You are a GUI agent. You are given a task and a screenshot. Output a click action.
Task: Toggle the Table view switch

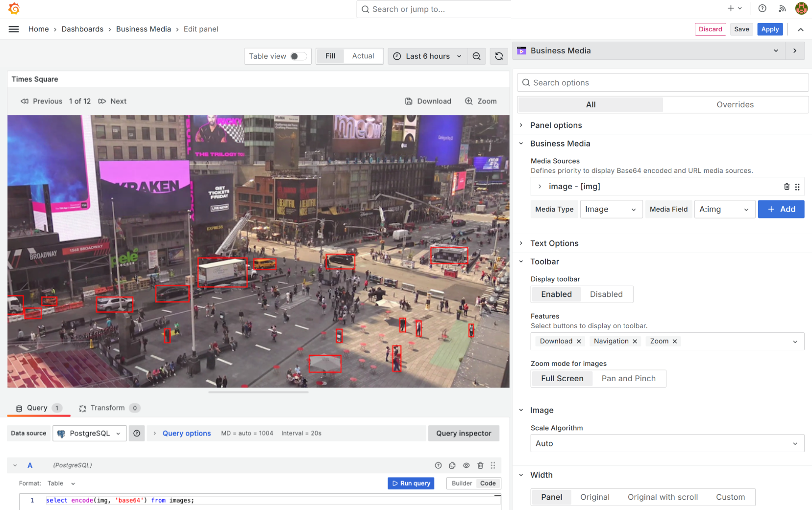(298, 56)
